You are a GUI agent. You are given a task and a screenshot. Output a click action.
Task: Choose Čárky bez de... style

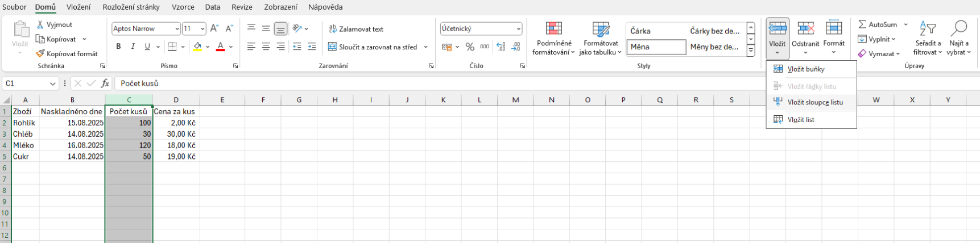[716, 31]
